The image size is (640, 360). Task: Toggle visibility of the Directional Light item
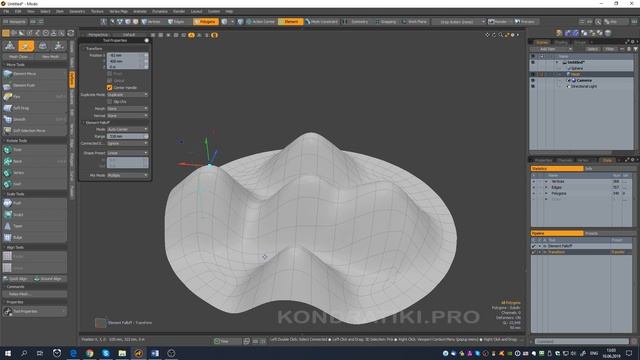click(x=533, y=87)
